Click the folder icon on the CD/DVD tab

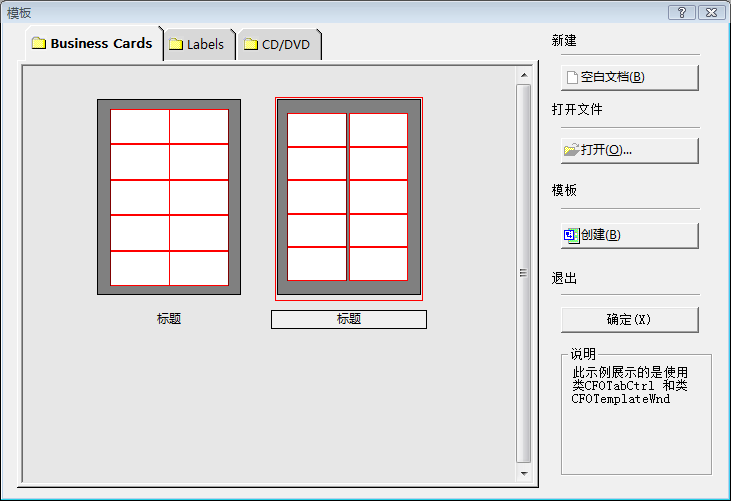point(250,45)
